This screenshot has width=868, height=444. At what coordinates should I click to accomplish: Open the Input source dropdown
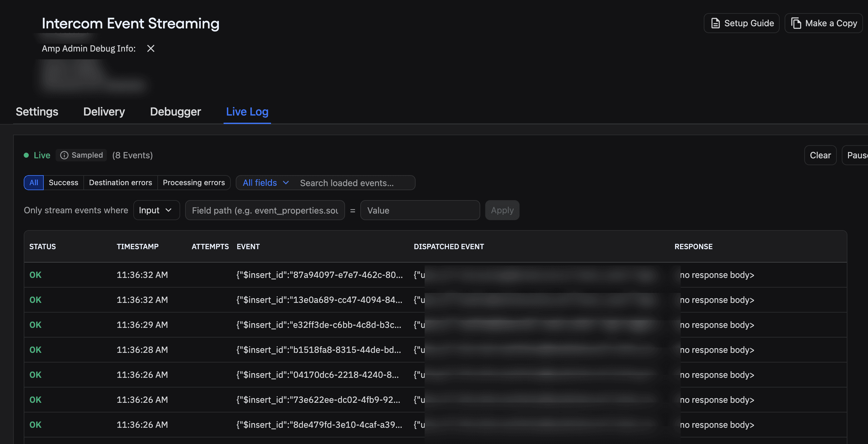click(156, 210)
